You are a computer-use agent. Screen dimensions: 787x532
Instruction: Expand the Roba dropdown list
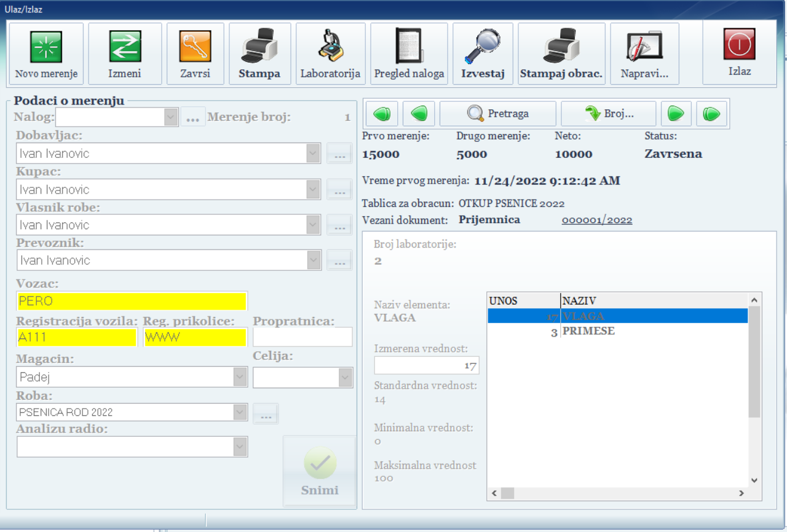pyautogui.click(x=240, y=412)
